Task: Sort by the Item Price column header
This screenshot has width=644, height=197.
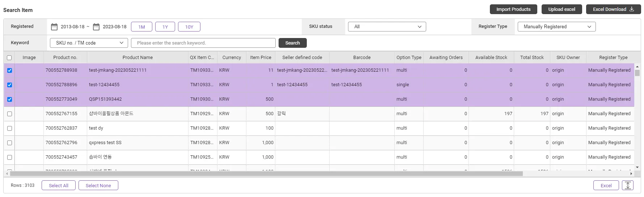Action: (260, 58)
